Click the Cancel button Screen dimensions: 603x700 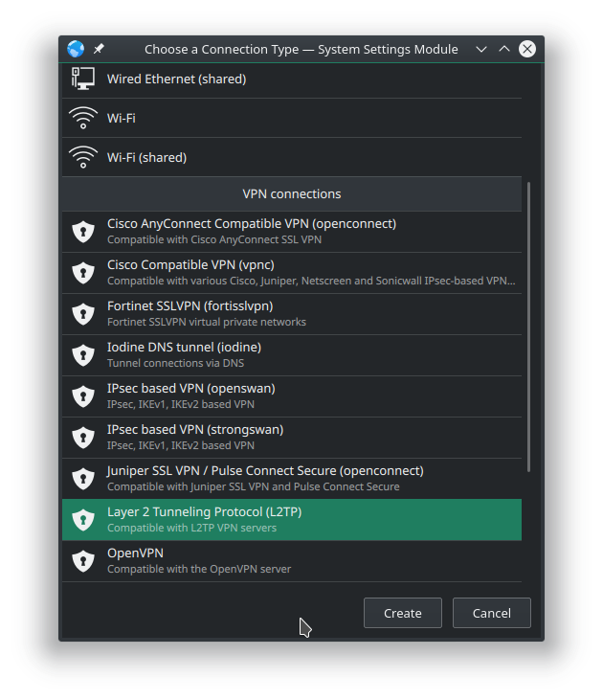click(x=492, y=613)
